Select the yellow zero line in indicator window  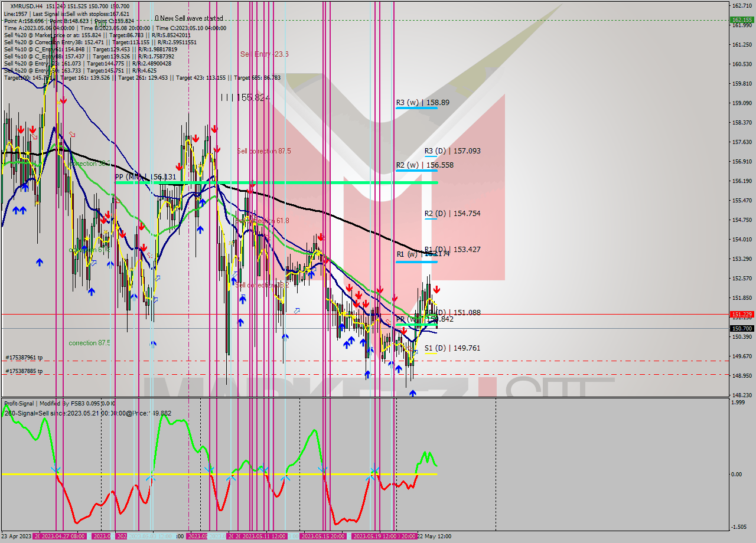click(x=219, y=474)
